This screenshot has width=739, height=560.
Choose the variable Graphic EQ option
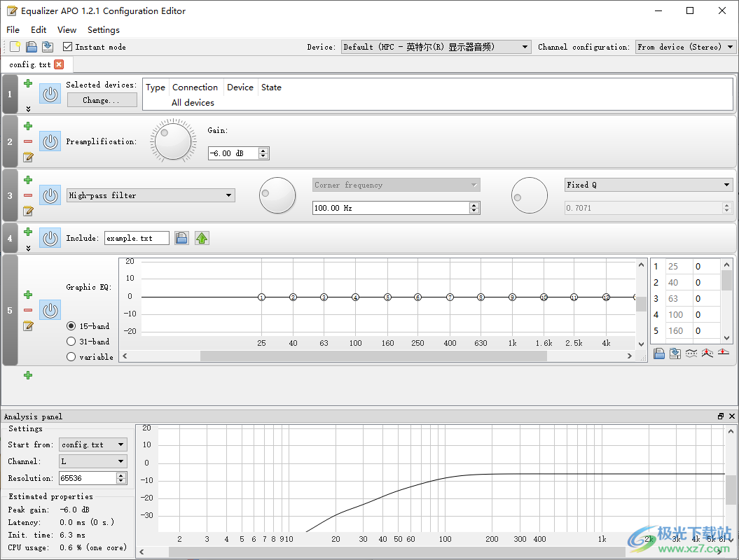(71, 357)
